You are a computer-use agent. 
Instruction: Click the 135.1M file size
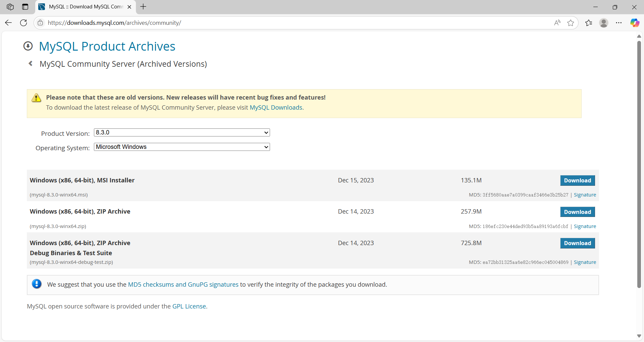471,180
